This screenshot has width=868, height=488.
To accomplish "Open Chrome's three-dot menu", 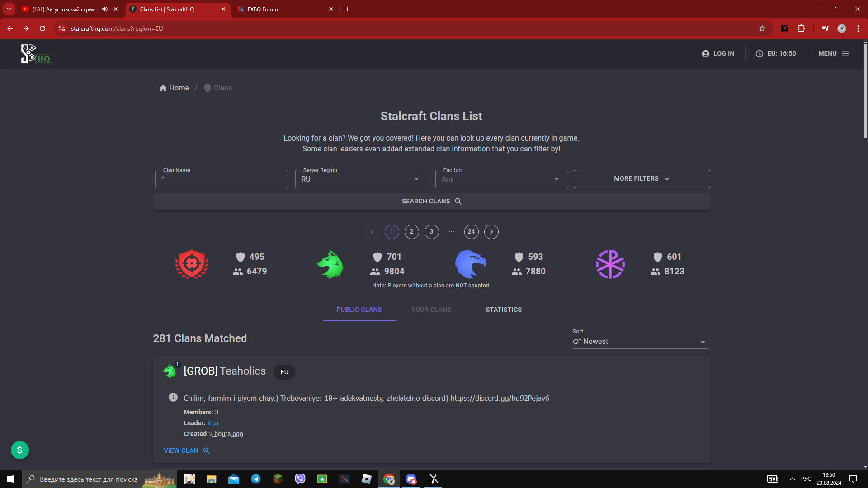I will 858,28.
